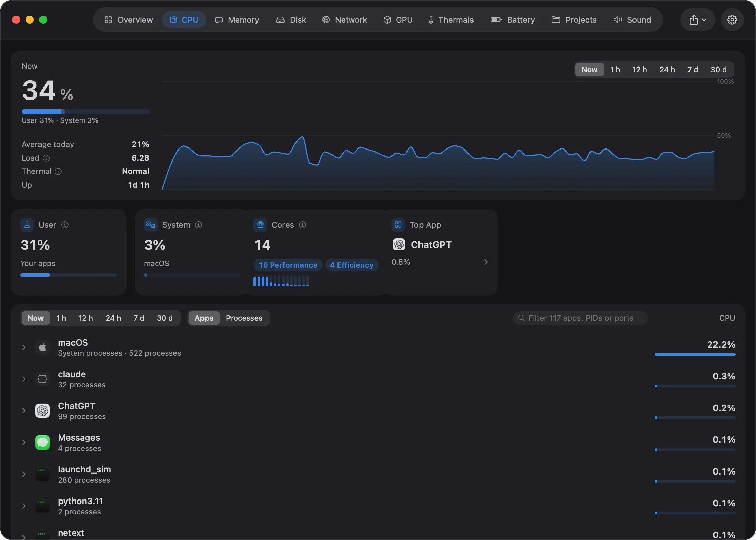Click the overall CPU usage bar
756x540 pixels.
(x=85, y=112)
